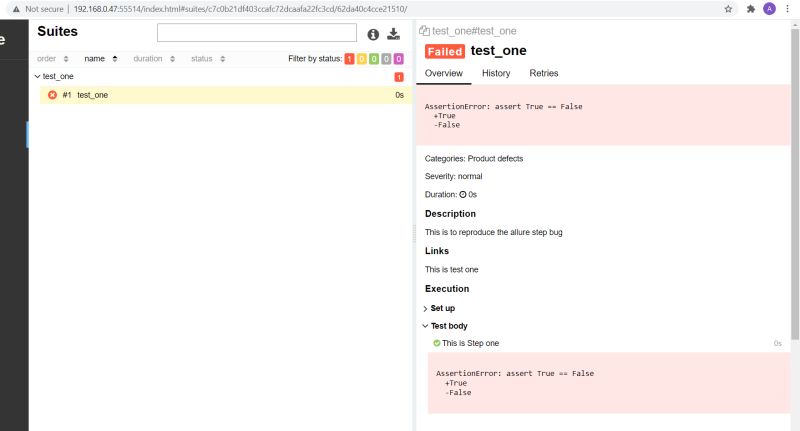This screenshot has height=431, width=800.
Task: Open the Retries tab
Action: 543,73
